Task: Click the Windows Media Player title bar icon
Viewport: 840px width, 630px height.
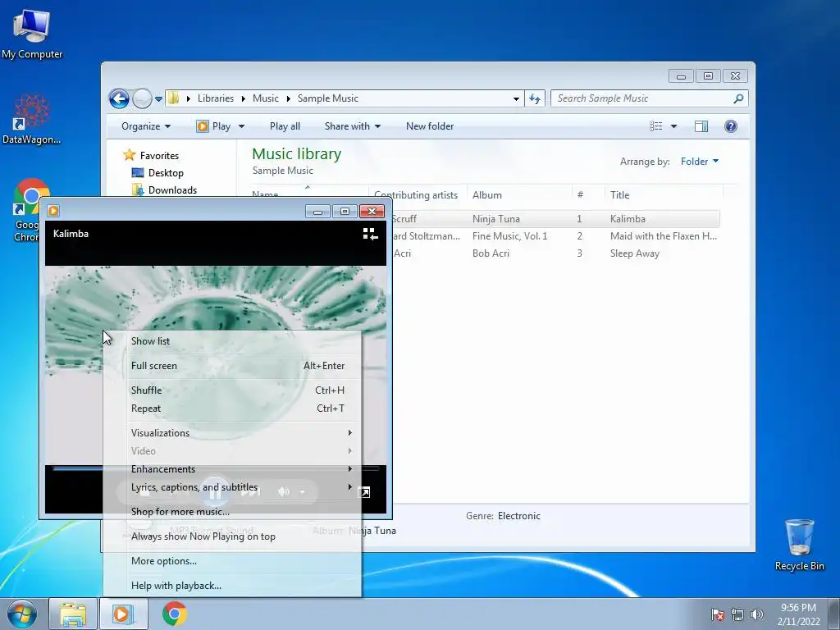Action: pos(53,211)
